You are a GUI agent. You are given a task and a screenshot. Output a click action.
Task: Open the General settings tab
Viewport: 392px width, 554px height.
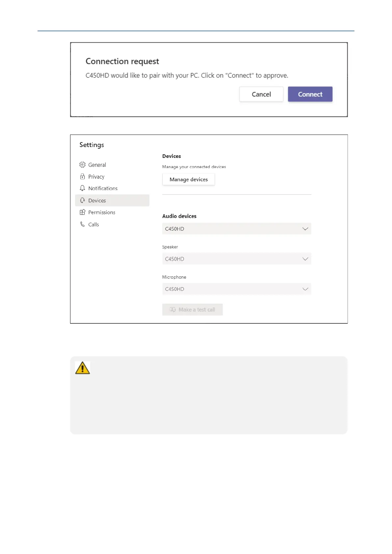click(x=97, y=165)
